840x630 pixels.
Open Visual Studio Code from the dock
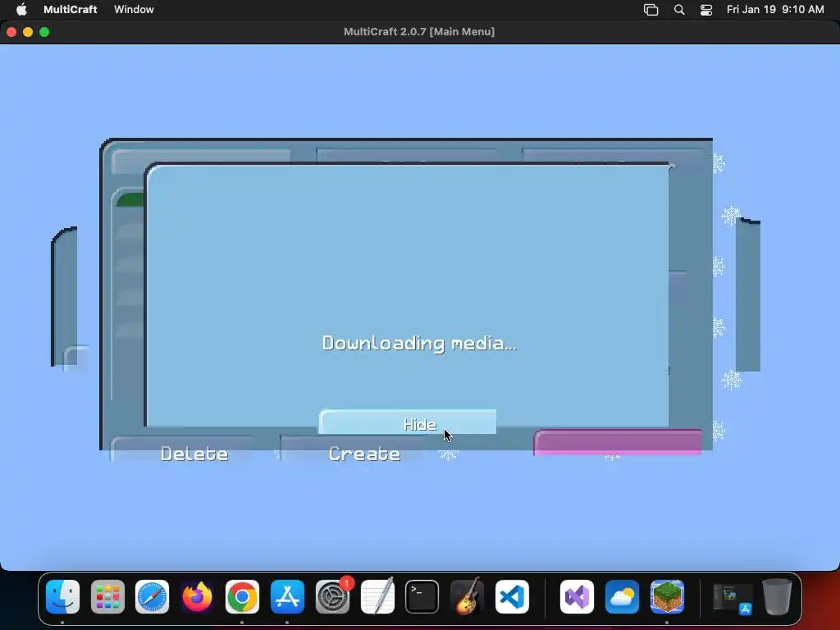click(x=512, y=596)
